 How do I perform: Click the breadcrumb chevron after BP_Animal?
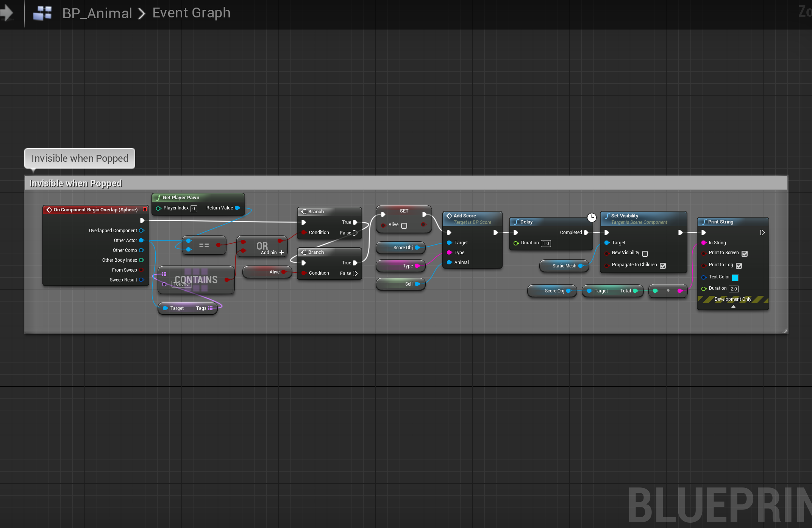(142, 14)
